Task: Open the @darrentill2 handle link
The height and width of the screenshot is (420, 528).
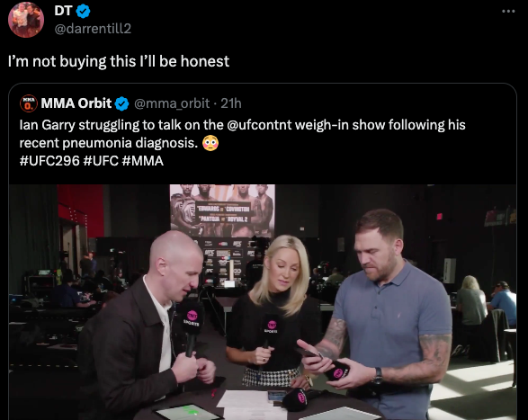Action: tap(93, 29)
